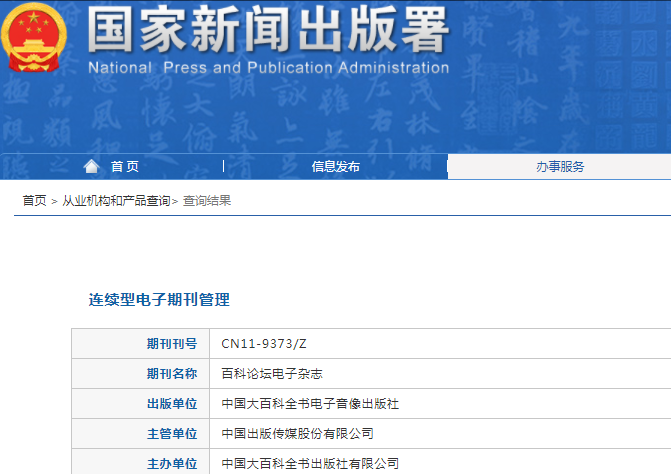
Task: Select 中国出版传媒股份有限公司 value
Action: (297, 434)
